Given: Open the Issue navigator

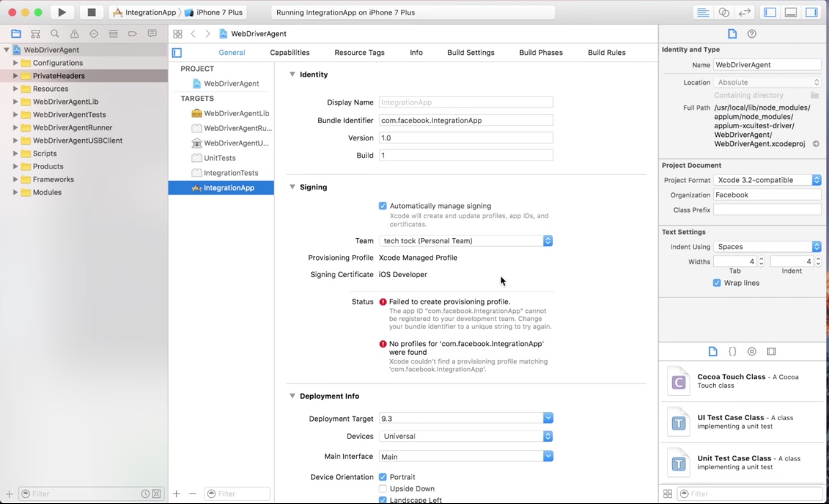Looking at the screenshot, I should [x=74, y=34].
